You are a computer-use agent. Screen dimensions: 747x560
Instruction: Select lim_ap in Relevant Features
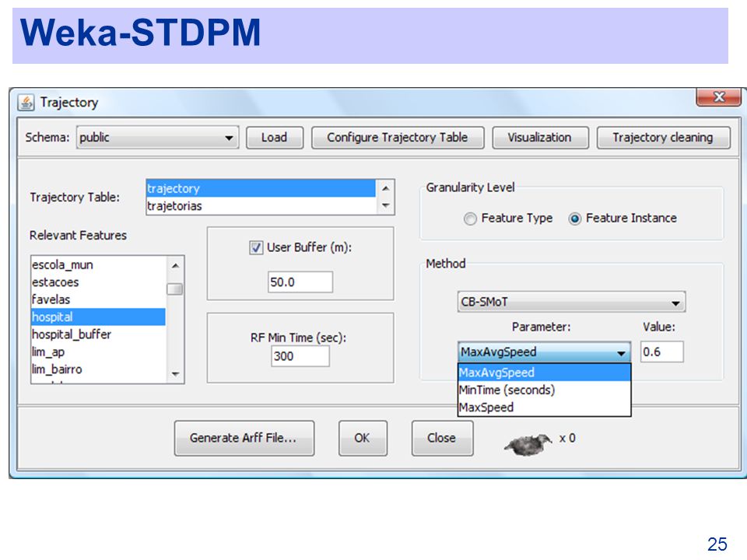tap(99, 352)
